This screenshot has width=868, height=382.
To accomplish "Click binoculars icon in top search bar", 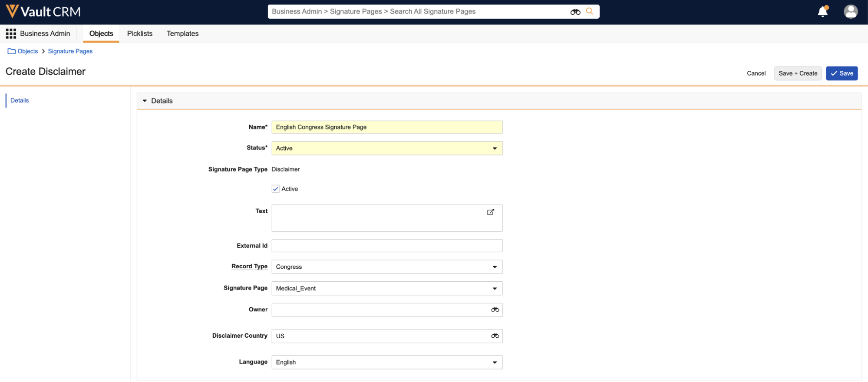I will 575,12.
